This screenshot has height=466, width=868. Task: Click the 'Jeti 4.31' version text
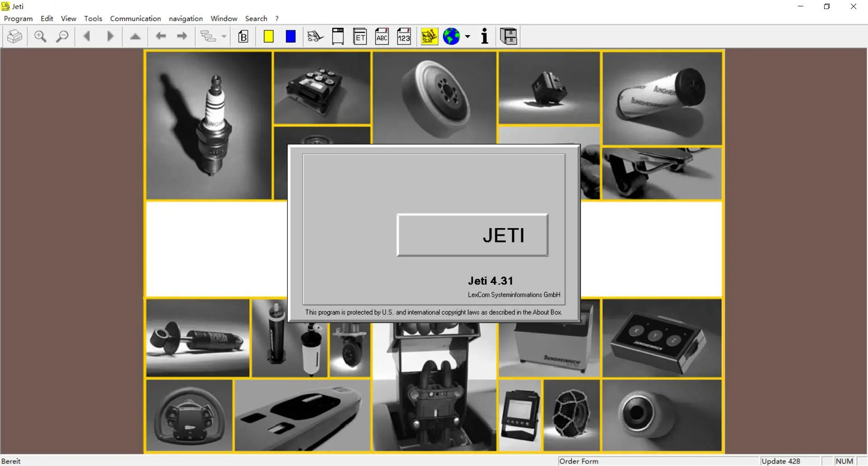tap(491, 281)
